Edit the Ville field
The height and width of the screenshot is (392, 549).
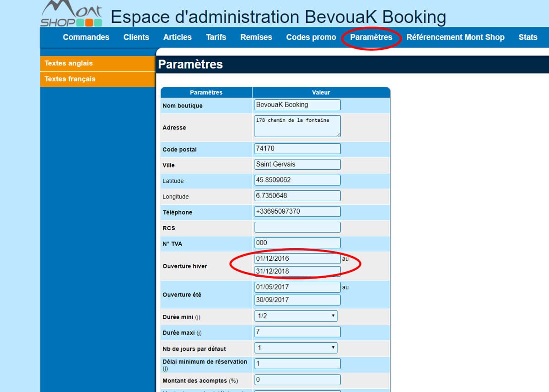click(297, 164)
